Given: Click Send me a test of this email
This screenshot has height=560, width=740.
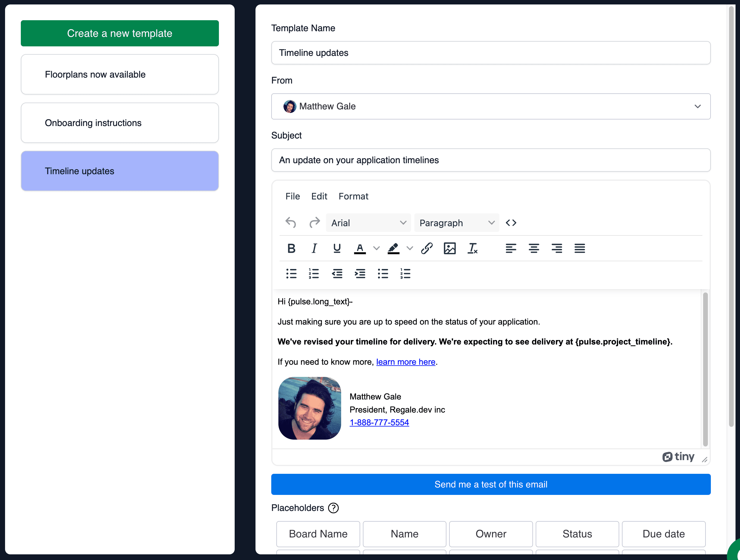Looking at the screenshot, I should 491,485.
